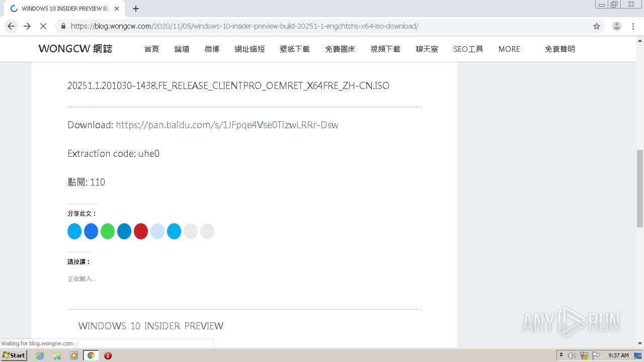
Task: Open the 微博 menu item
Action: (x=212, y=49)
